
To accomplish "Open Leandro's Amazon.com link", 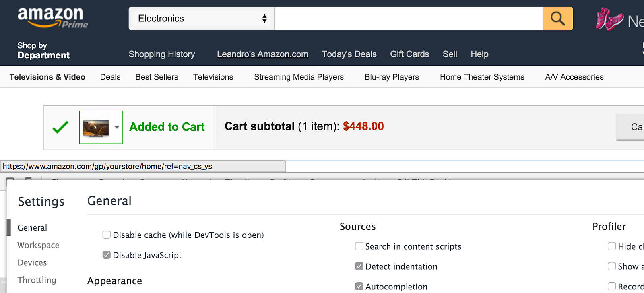I will pos(262,54).
